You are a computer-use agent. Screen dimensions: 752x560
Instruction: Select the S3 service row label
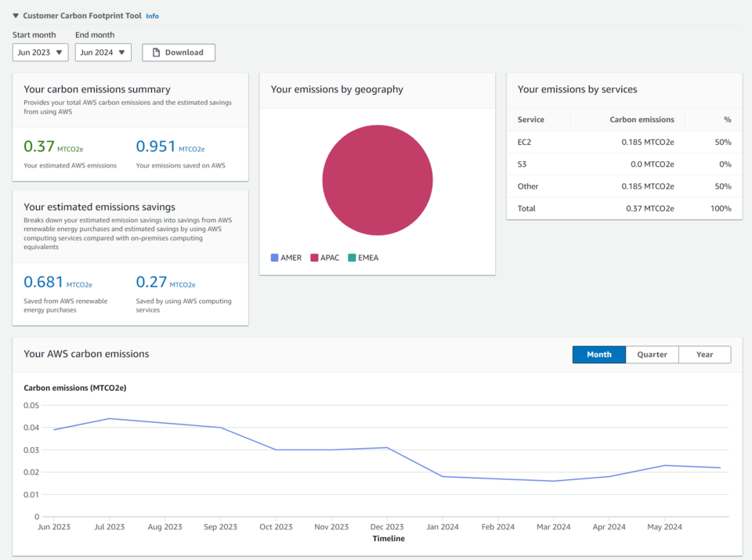522,164
